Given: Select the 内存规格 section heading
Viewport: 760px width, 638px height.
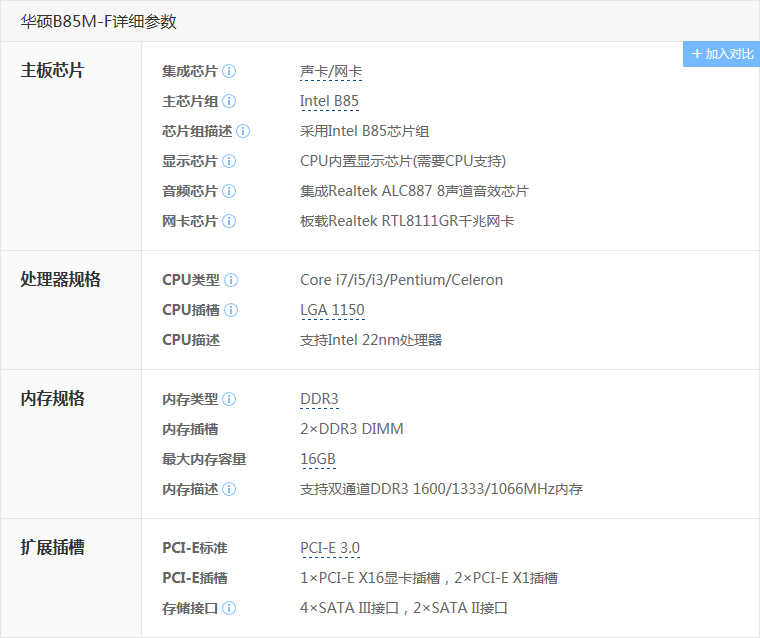Looking at the screenshot, I should coord(52,399).
